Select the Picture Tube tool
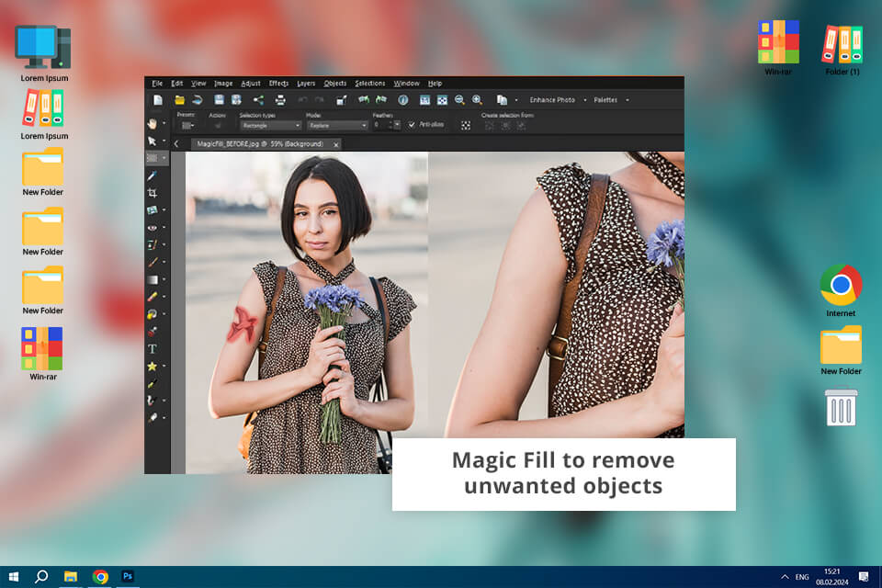The image size is (882, 588). 152,332
